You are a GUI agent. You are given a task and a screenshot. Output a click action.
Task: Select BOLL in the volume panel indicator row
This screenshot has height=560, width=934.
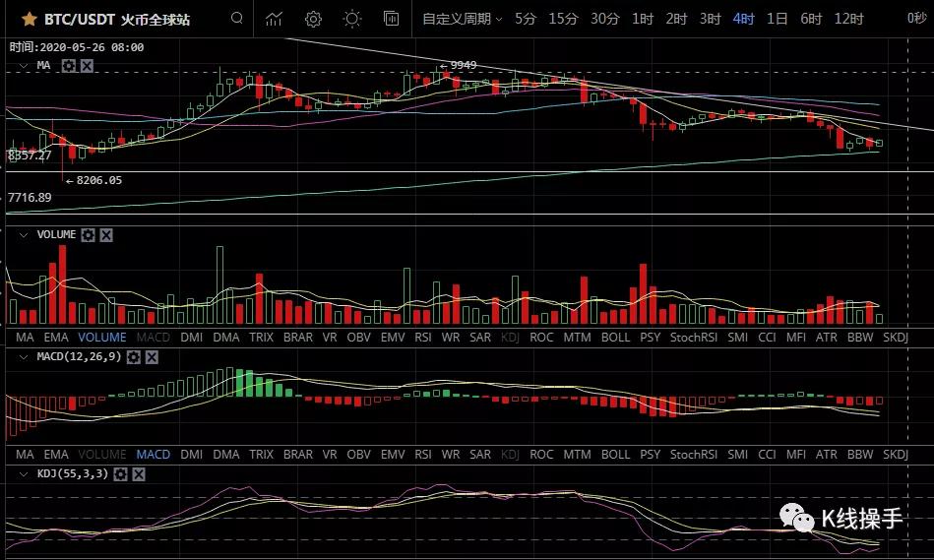tap(615, 338)
